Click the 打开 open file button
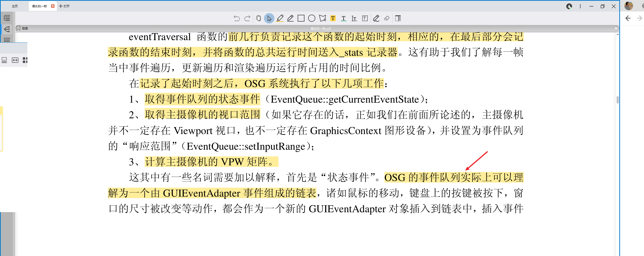This screenshot has height=256, width=644. 64,6
